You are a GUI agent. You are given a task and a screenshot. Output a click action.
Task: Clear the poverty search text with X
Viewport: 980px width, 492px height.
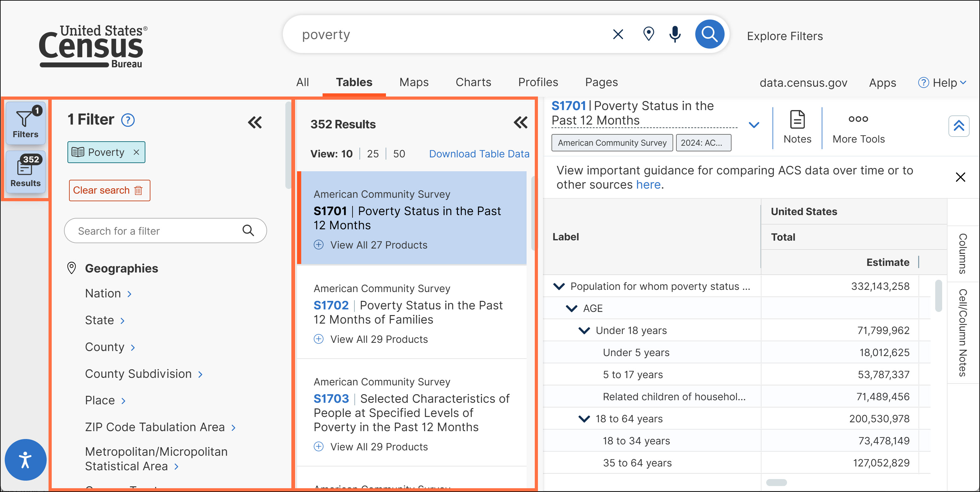click(x=618, y=34)
